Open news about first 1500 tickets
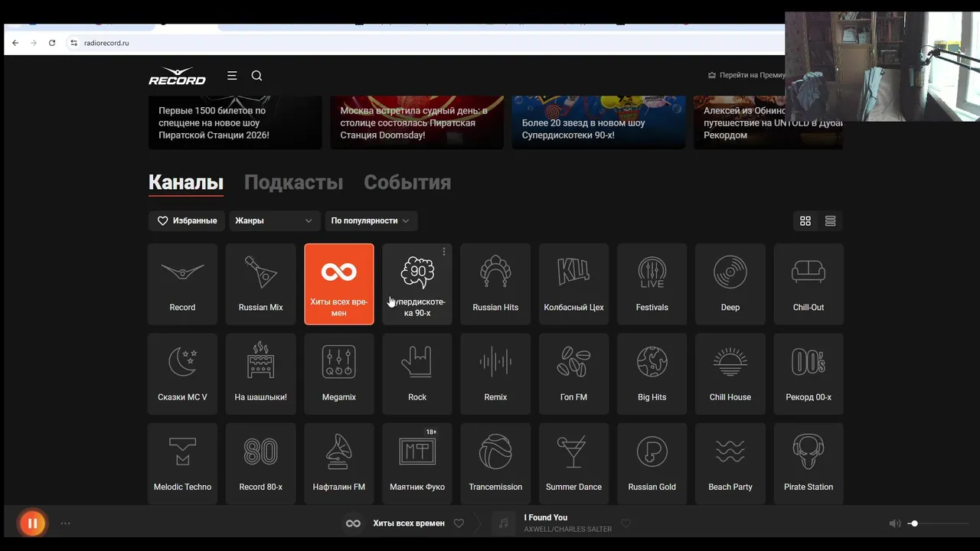980x551 pixels. pos(235,122)
